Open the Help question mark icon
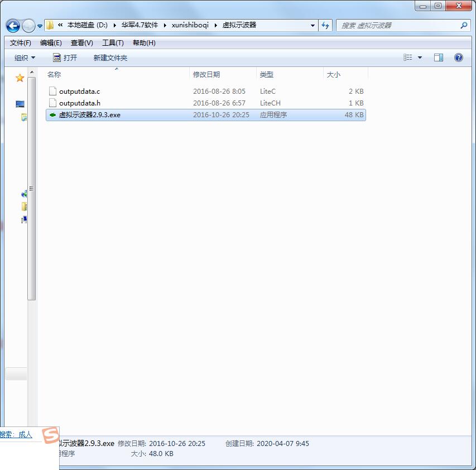476x470 pixels. [458, 57]
